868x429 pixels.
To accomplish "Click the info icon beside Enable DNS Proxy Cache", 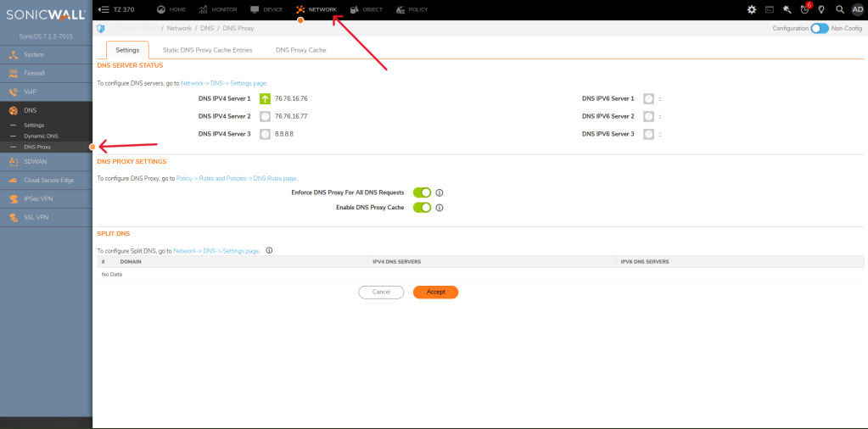I will (x=440, y=208).
